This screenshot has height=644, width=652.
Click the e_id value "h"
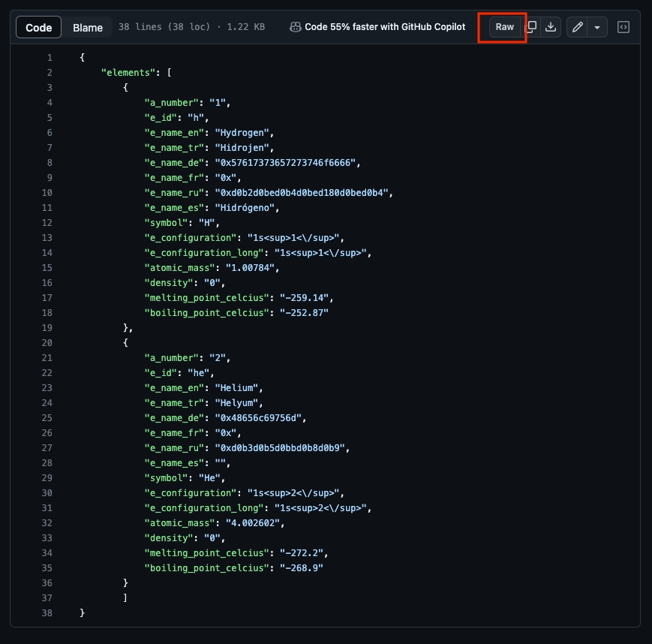coord(196,118)
